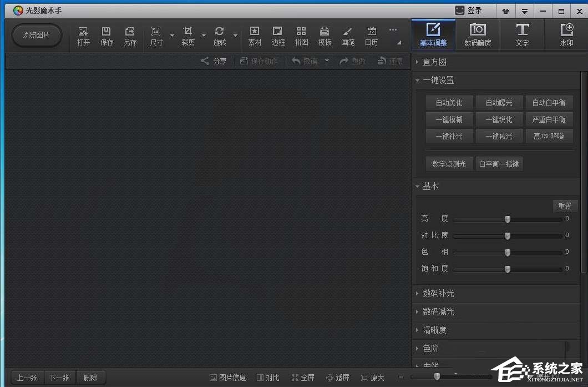Expand the 曲线 curves panel
This screenshot has height=387, width=588.
(x=430, y=364)
